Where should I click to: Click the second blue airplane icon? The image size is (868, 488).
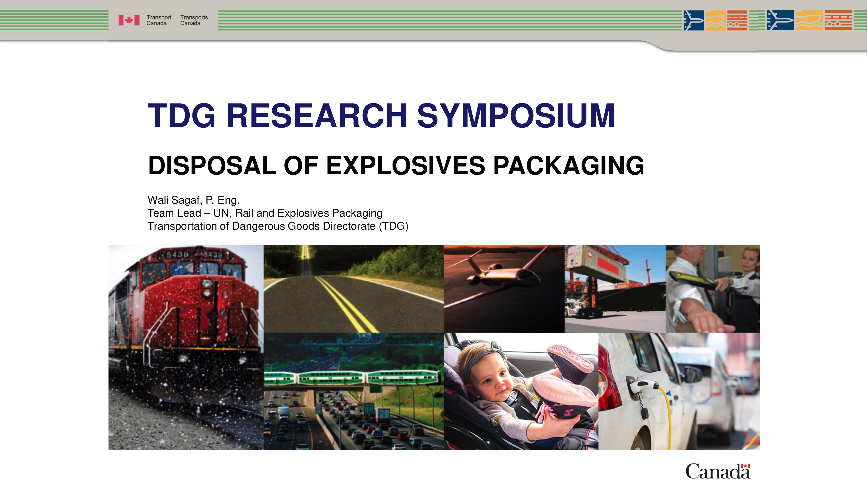click(780, 21)
